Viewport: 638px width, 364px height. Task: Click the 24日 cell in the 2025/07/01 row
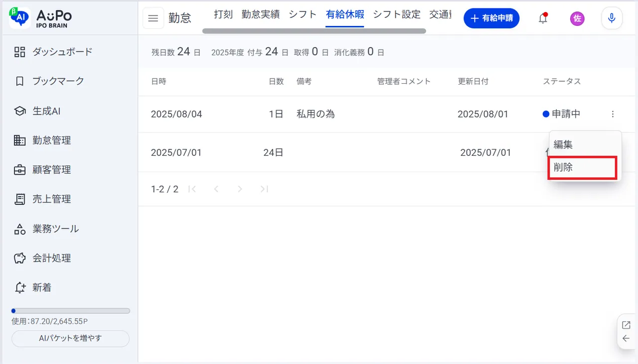pyautogui.click(x=274, y=152)
